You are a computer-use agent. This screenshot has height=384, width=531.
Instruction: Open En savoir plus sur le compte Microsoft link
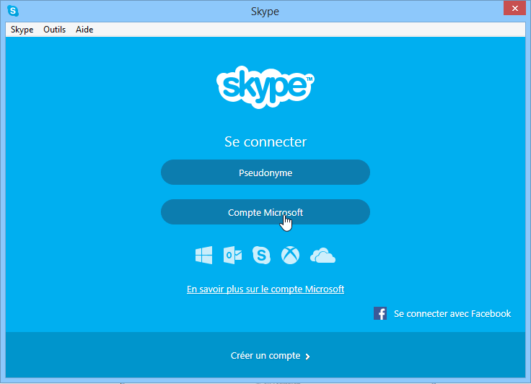[265, 289]
